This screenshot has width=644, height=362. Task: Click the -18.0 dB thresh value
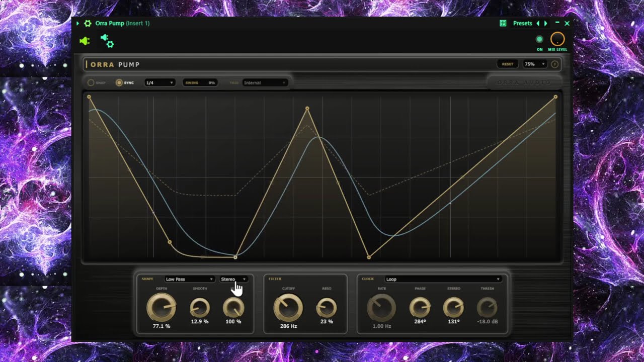pos(487,321)
